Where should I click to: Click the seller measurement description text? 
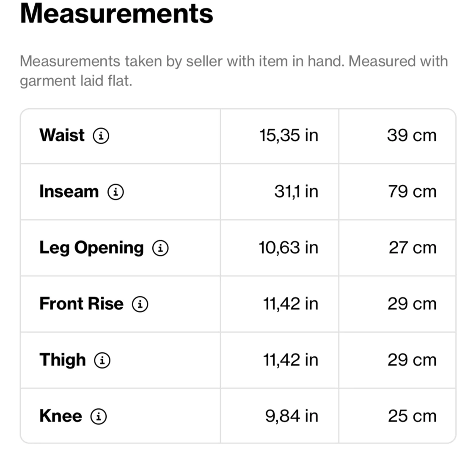pos(234,71)
